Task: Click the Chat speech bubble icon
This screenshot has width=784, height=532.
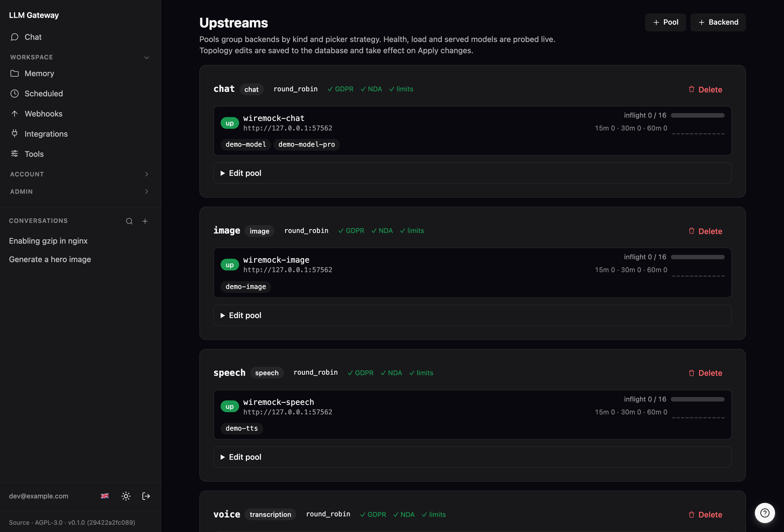Action: (15, 37)
